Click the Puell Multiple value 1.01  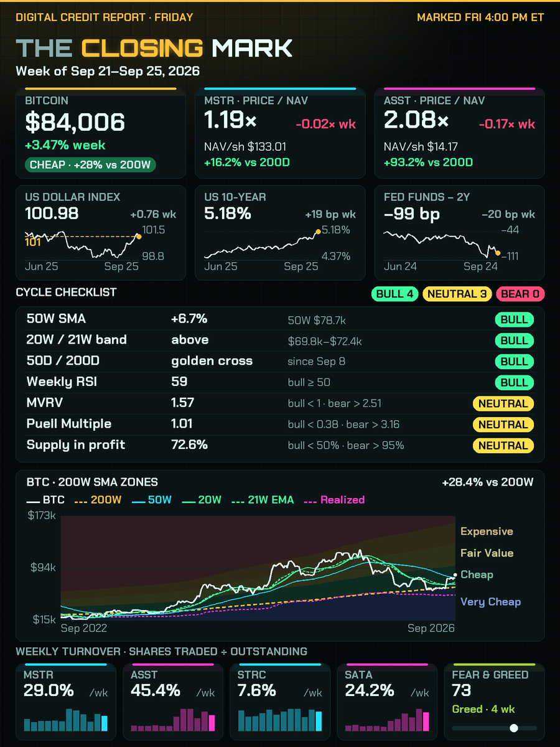coord(182,424)
